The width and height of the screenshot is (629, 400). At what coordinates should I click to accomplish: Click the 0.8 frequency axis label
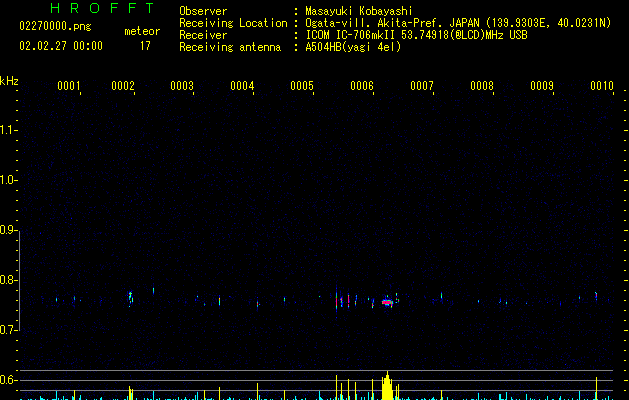pyautogui.click(x=8, y=280)
